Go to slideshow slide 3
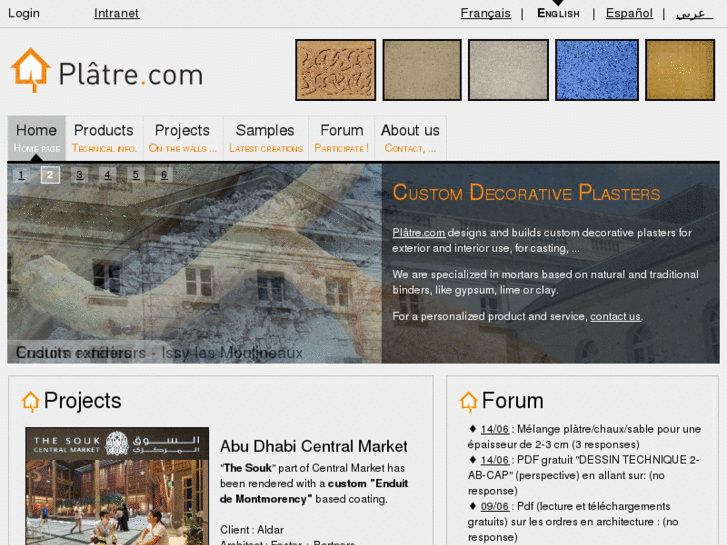The height and width of the screenshot is (545, 727). (x=80, y=175)
